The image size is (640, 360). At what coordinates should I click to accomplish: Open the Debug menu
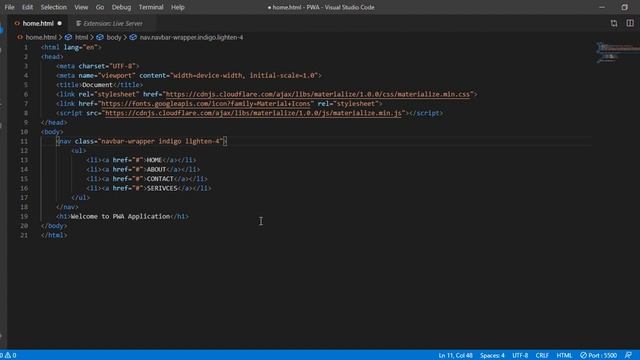click(121, 7)
